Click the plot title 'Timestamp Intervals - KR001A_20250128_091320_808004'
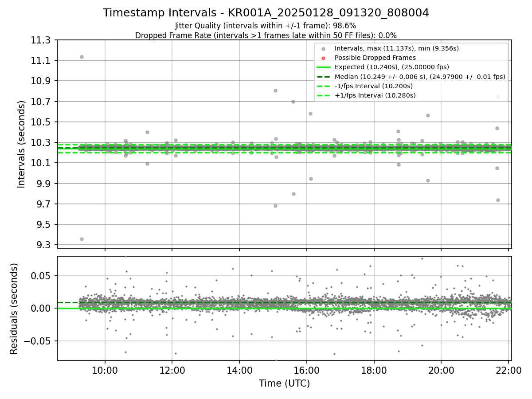The width and height of the screenshot is (532, 399). (x=266, y=13)
